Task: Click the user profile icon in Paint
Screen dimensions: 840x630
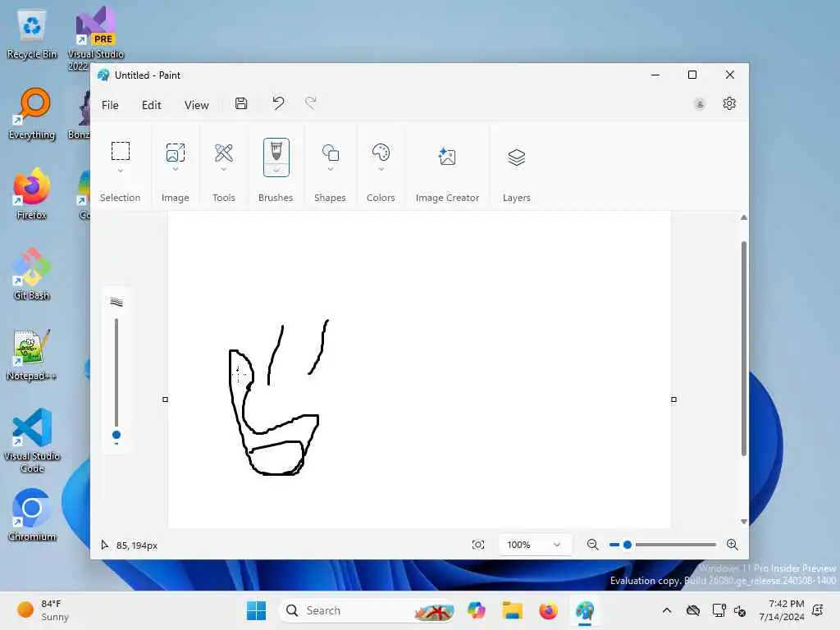Action: [x=699, y=104]
